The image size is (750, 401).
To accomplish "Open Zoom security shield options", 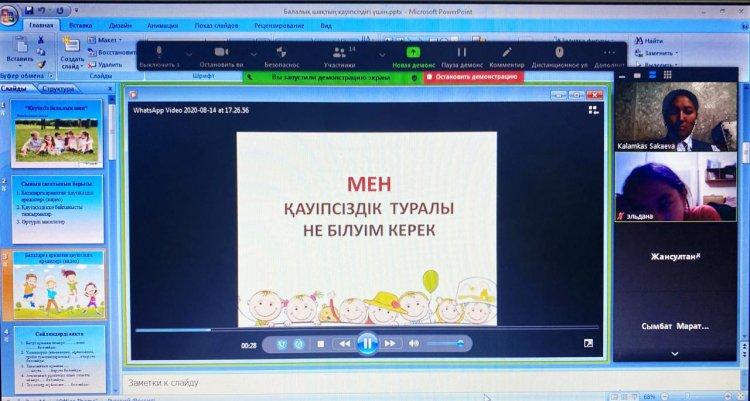I will (x=287, y=52).
